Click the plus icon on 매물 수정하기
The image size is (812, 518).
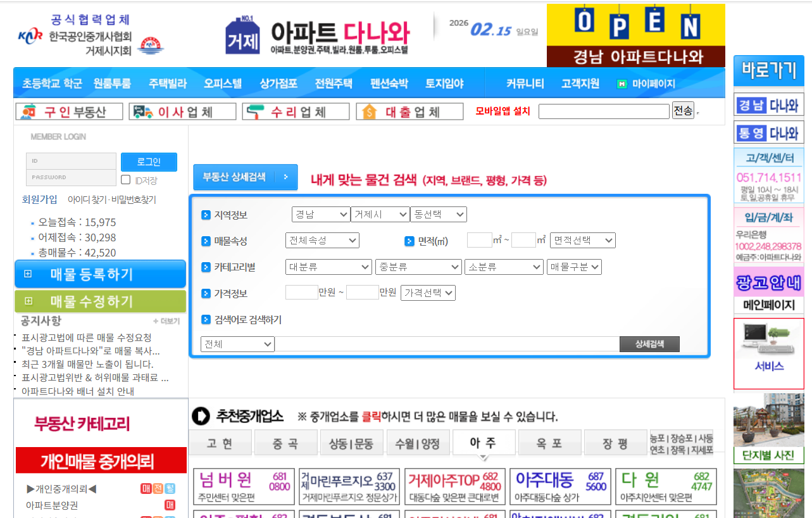[x=27, y=301]
